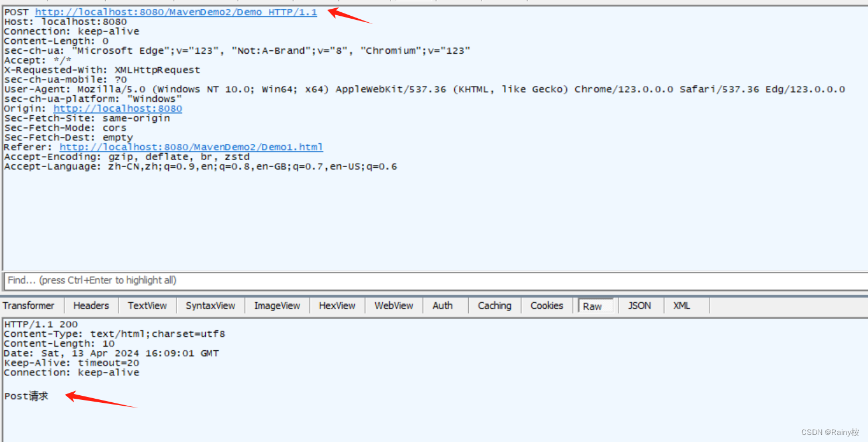Switch to the JSON tab
Image resolution: width=868 pixels, height=442 pixels.
tap(639, 305)
